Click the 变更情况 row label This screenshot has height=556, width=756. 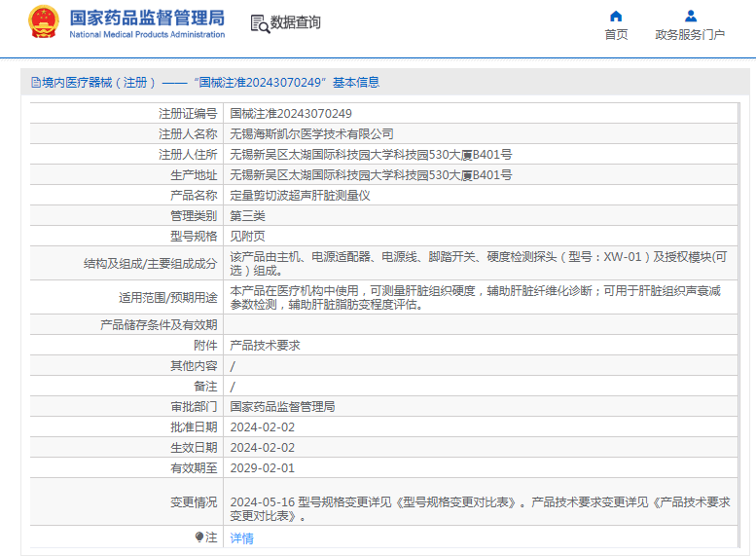click(194, 502)
